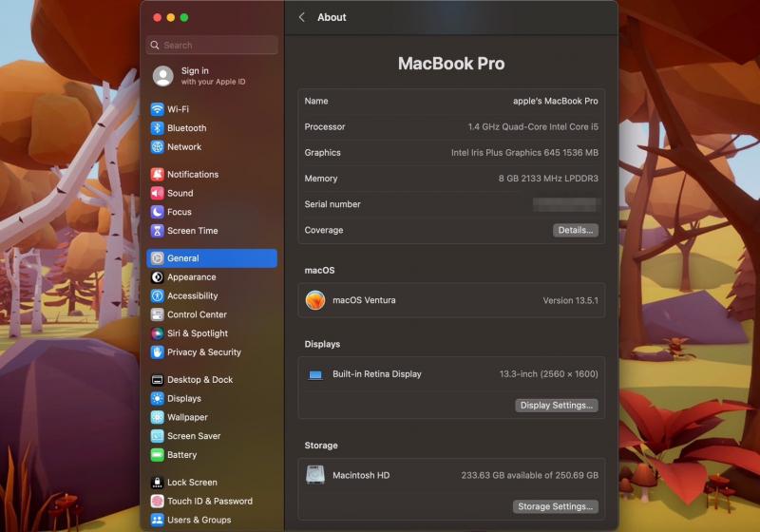
Task: Maximize window with green button
Action: pyautogui.click(x=184, y=17)
